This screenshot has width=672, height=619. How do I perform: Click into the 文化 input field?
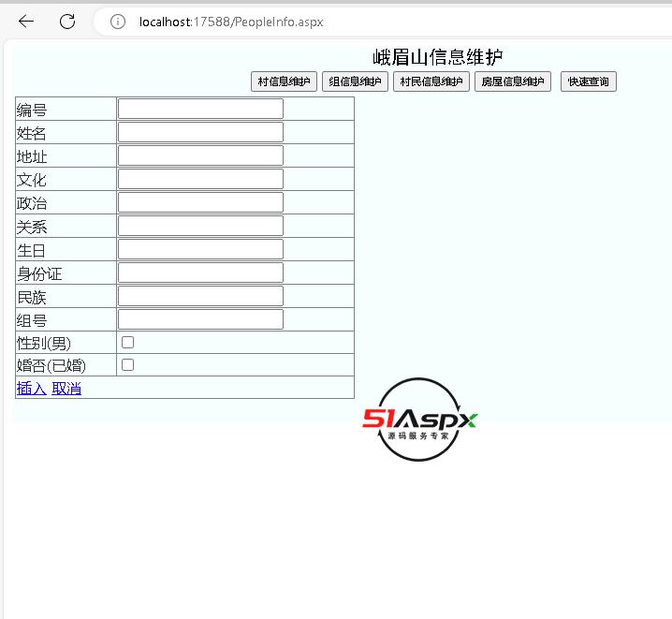200,179
